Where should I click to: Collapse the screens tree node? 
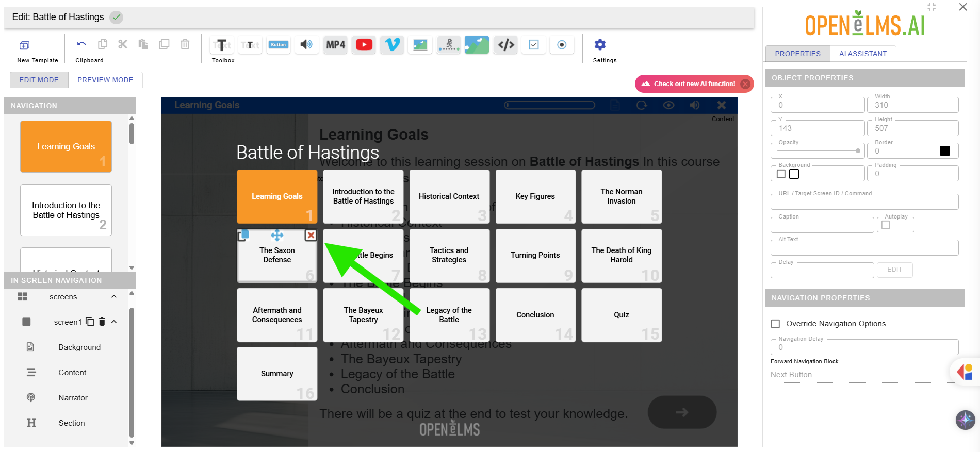coord(114,297)
